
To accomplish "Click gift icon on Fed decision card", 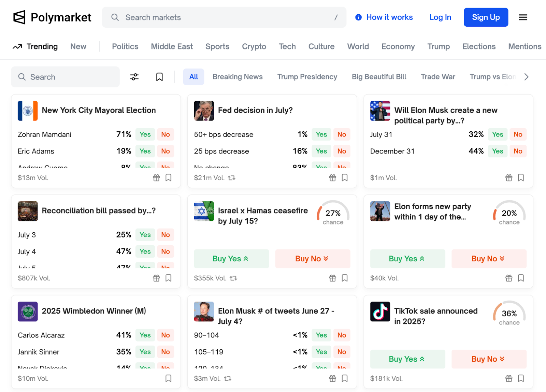I will (x=332, y=178).
